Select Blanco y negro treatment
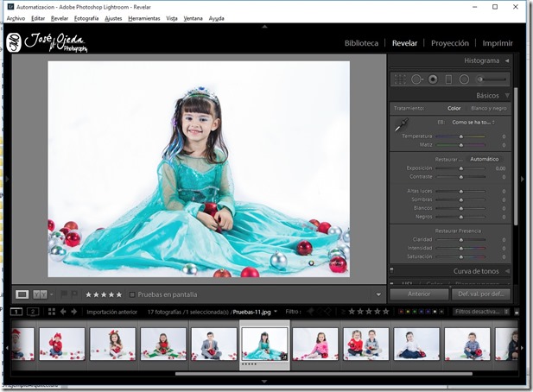Viewport: 533px width, 392px height. click(x=489, y=108)
